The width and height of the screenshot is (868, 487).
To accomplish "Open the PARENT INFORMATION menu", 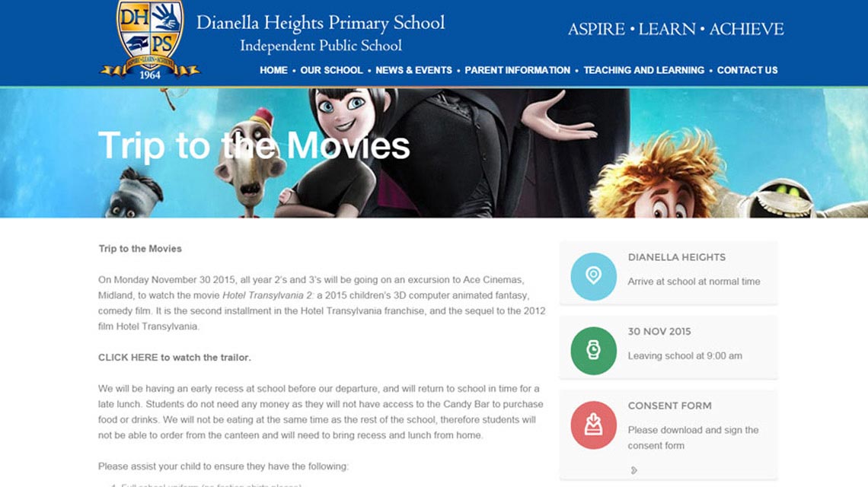I will click(x=517, y=70).
